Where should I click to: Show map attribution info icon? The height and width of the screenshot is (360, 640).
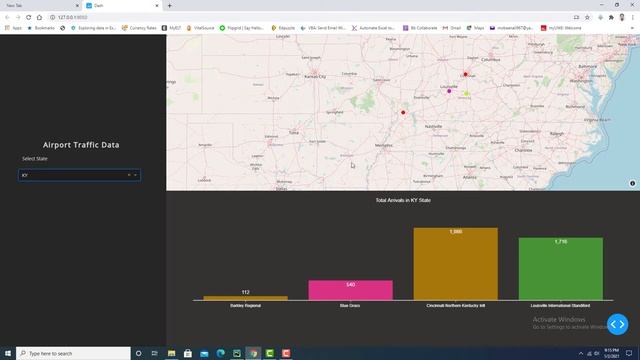(632, 183)
